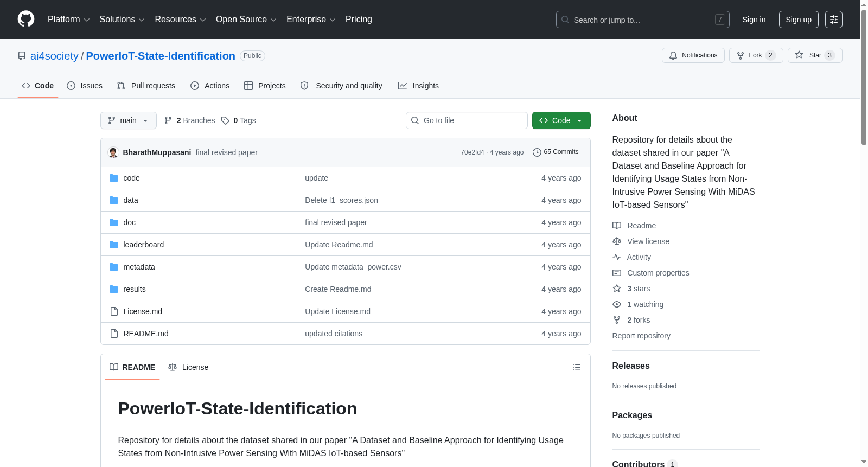Select the README tab in file viewer
The height and width of the screenshot is (467, 868).
(x=132, y=367)
